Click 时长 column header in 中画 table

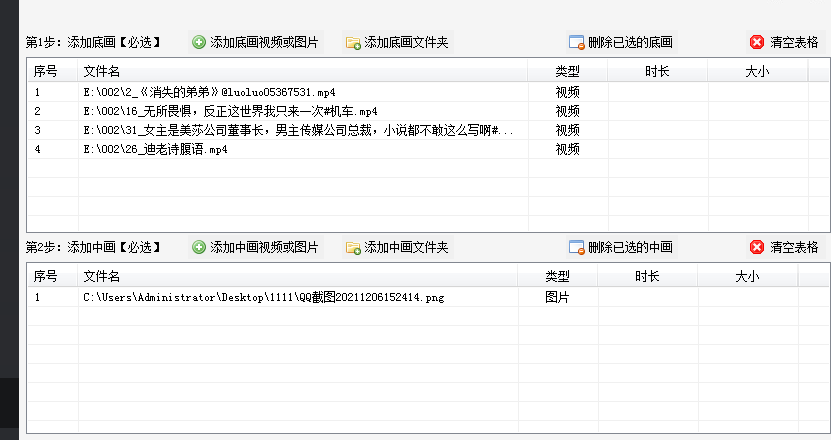[647, 276]
